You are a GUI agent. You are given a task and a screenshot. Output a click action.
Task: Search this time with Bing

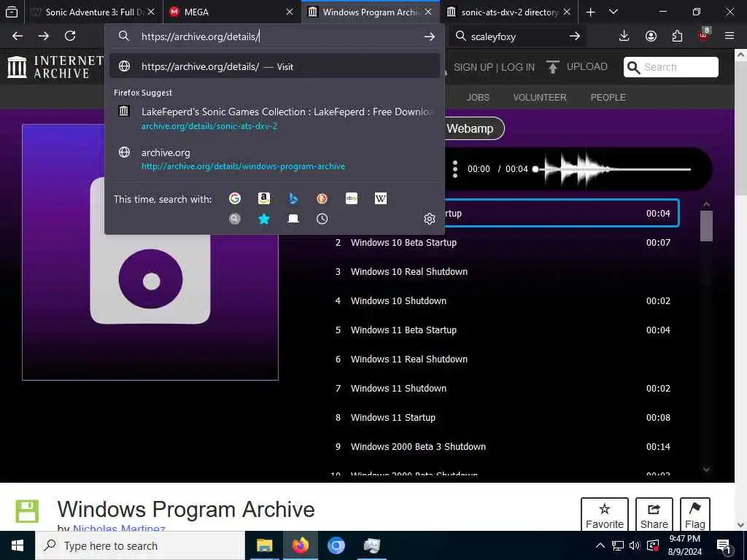(x=293, y=198)
